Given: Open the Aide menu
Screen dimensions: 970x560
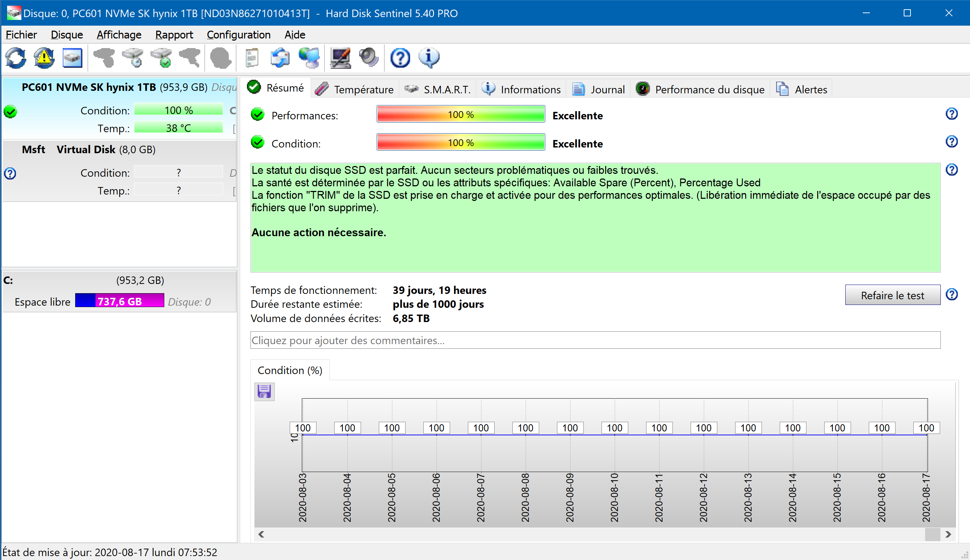Looking at the screenshot, I should coord(295,35).
